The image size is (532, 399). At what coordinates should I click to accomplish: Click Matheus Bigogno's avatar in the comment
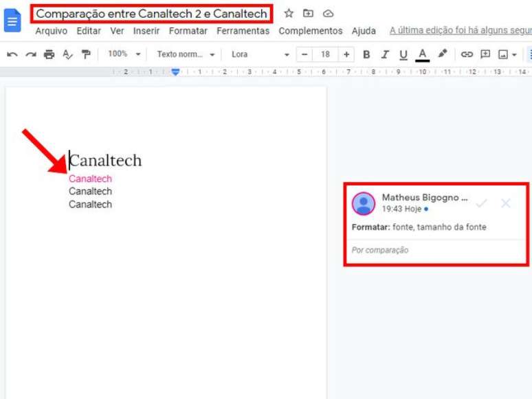pyautogui.click(x=364, y=203)
